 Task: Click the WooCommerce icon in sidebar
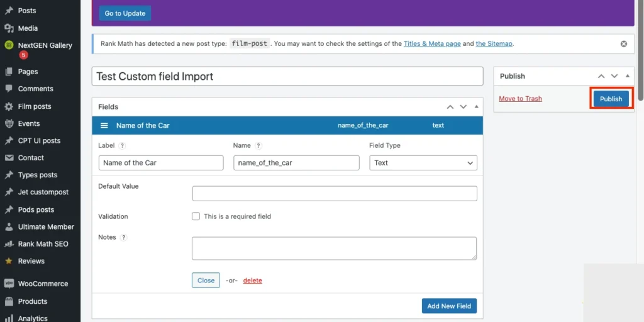point(9,284)
